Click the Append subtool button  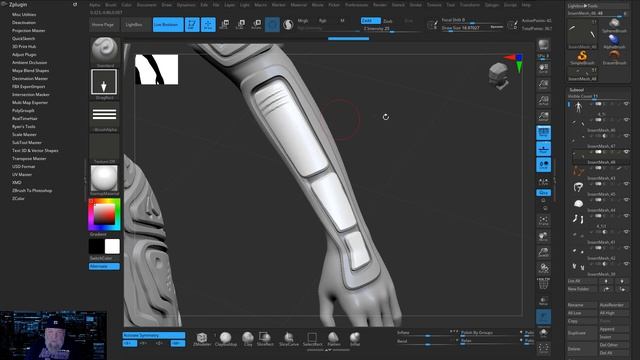coord(613,329)
